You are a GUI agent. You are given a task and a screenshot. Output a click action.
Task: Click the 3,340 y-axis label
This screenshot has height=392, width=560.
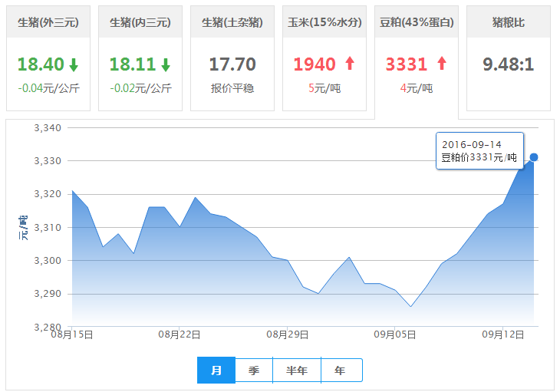[48, 128]
